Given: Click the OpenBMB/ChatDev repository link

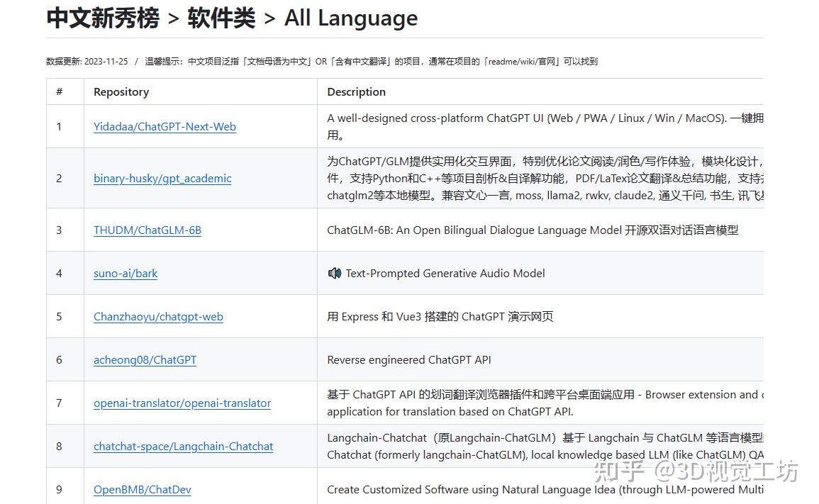Looking at the screenshot, I should pos(142,489).
